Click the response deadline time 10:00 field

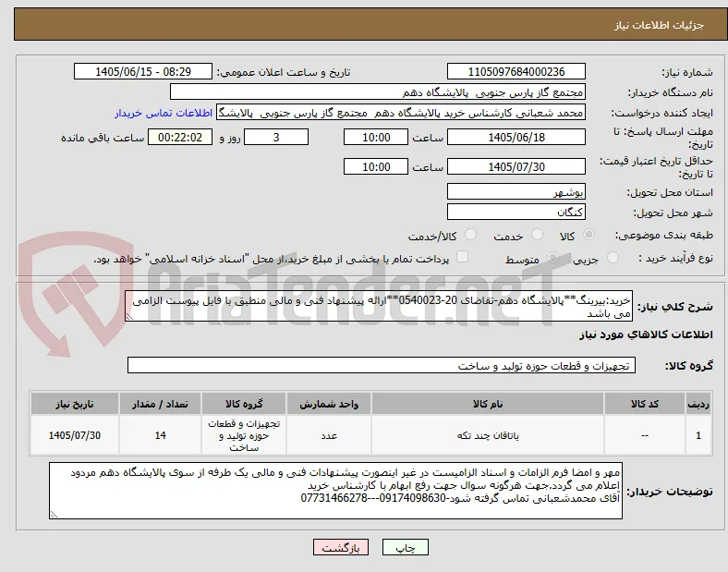coord(376,138)
